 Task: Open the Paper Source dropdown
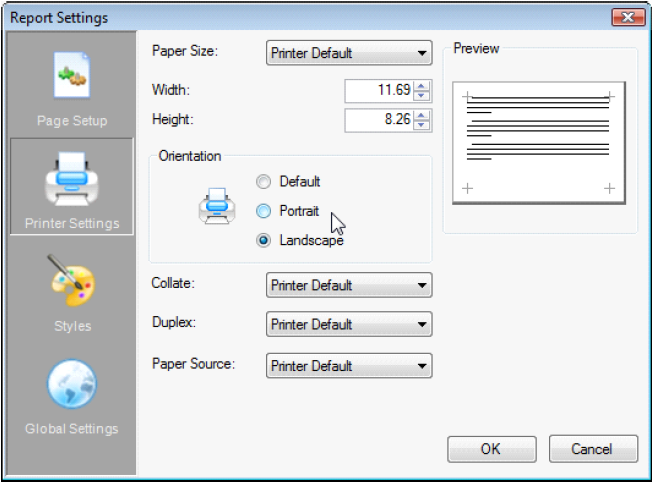pos(349,366)
